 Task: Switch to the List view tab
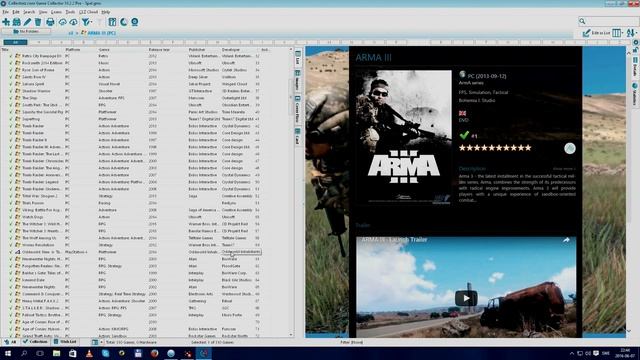pos(298,58)
